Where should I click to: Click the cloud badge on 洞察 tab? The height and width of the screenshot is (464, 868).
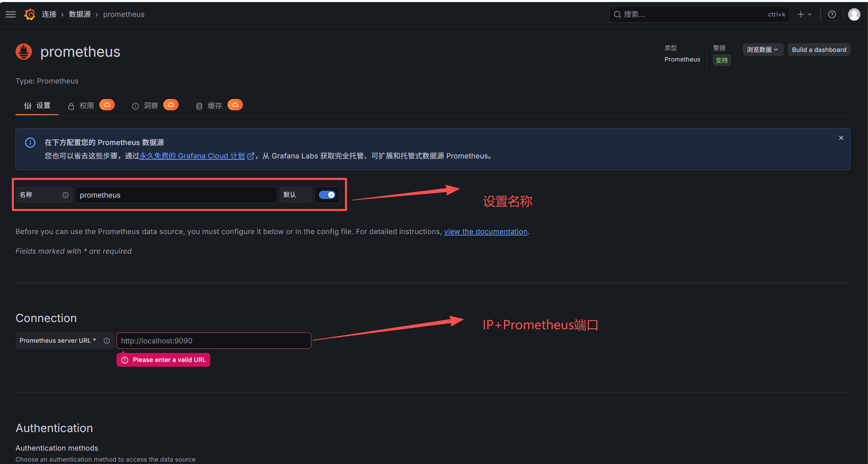tap(171, 105)
